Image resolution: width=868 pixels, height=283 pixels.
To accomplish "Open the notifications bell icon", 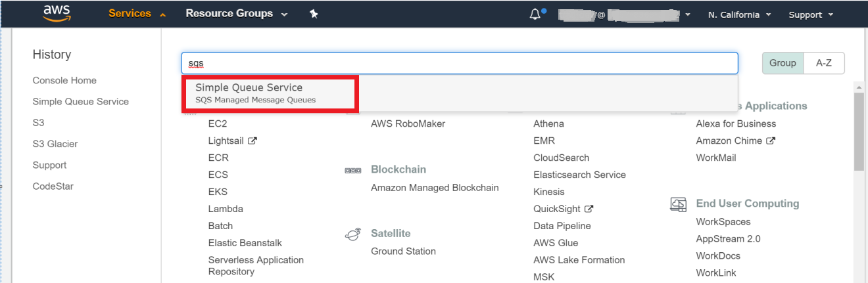I will coord(535,14).
